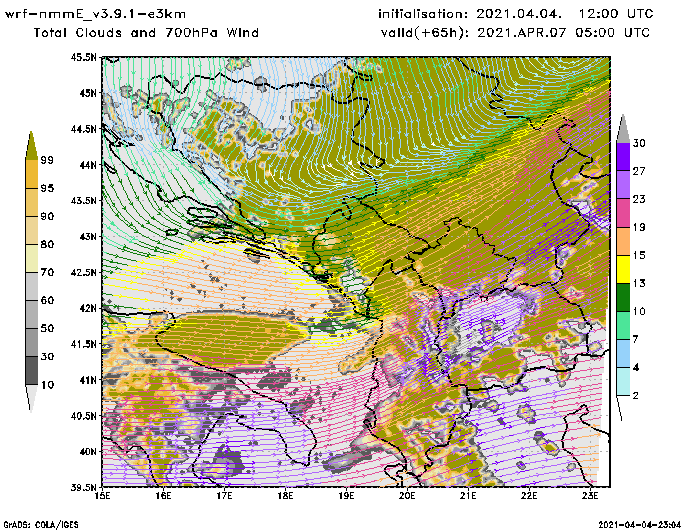Click the 39.5N latitude label
The image size is (700, 530).
[83, 487]
